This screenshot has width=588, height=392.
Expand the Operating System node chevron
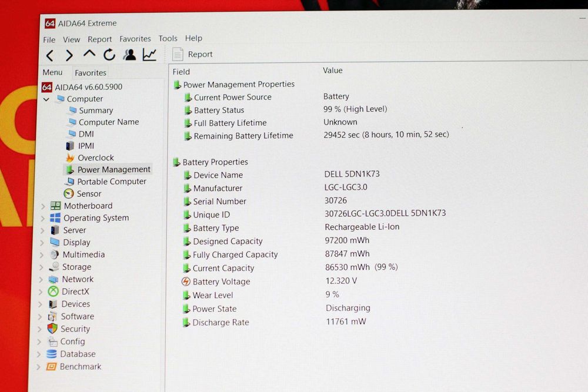point(42,219)
